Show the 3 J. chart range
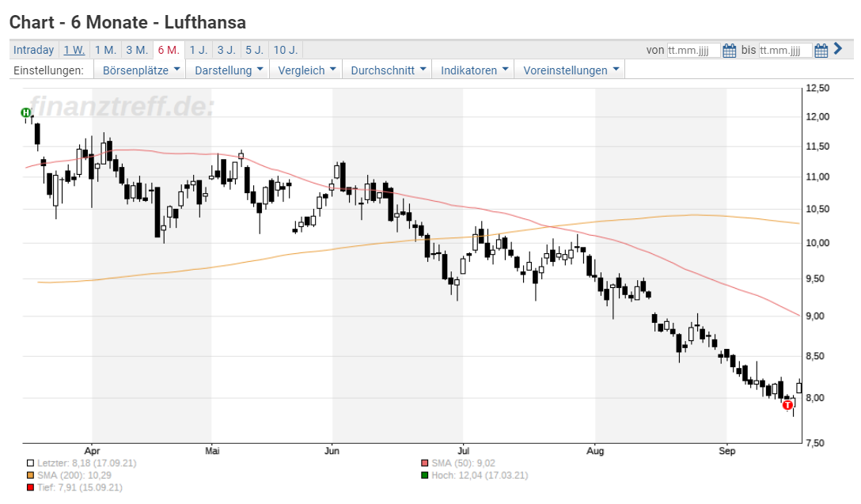Screen dimensions: 861x504 click(226, 50)
